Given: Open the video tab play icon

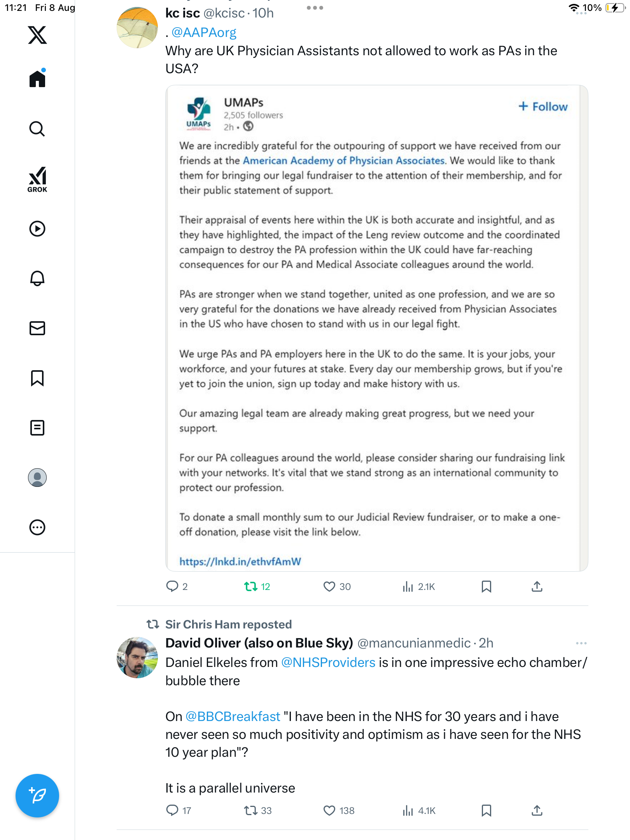Looking at the screenshot, I should (37, 229).
